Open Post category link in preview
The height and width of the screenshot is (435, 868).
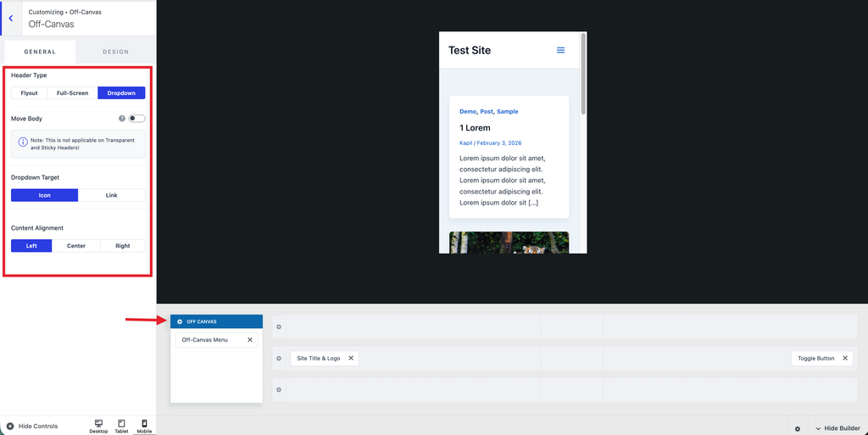tap(486, 111)
